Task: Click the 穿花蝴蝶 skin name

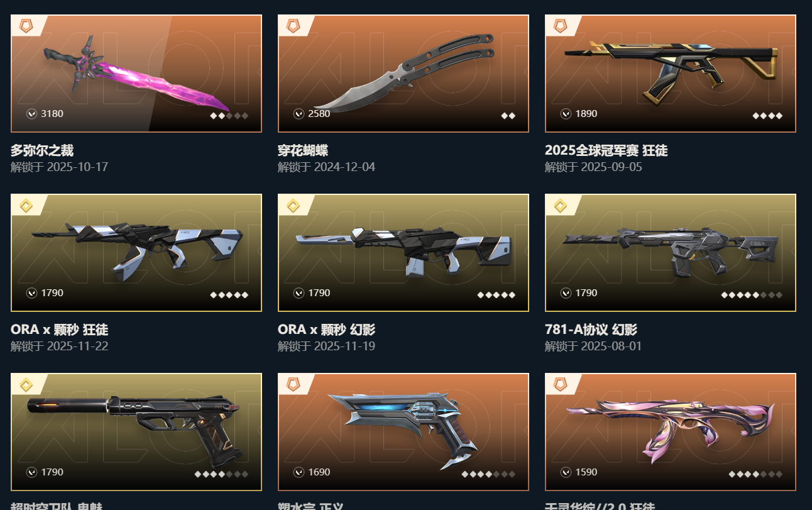Action: click(303, 151)
